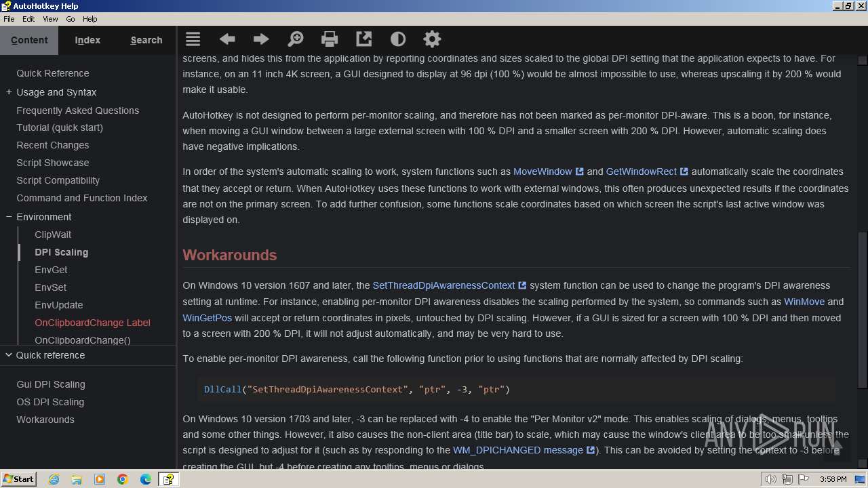
Task: Follow the WinMove link
Action: click(x=804, y=302)
